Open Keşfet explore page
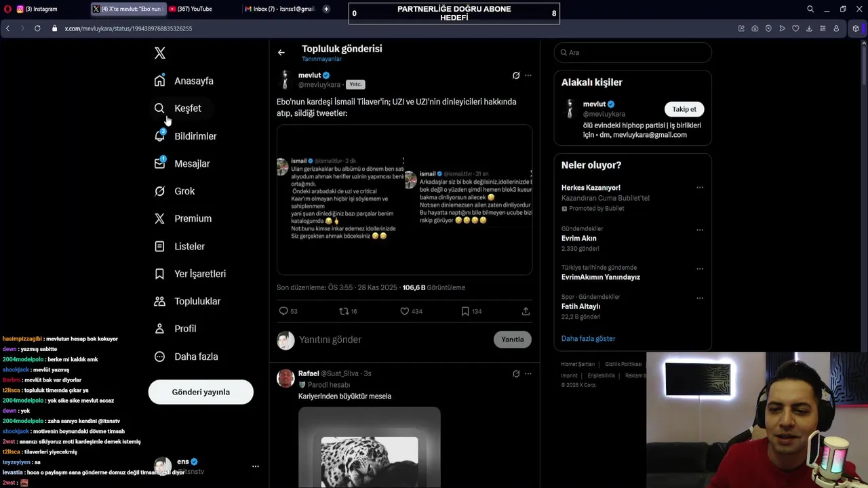 click(178, 108)
